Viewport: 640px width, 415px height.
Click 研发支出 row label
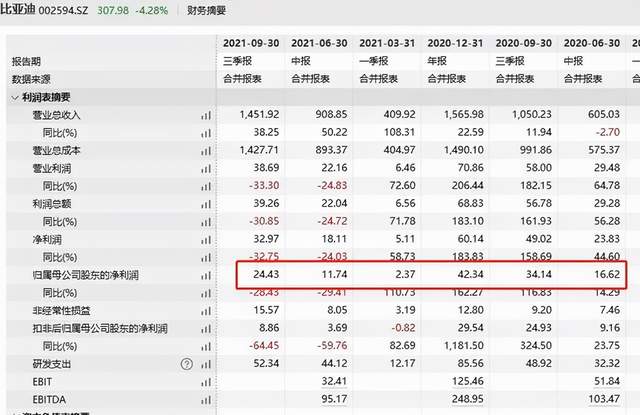click(x=52, y=364)
